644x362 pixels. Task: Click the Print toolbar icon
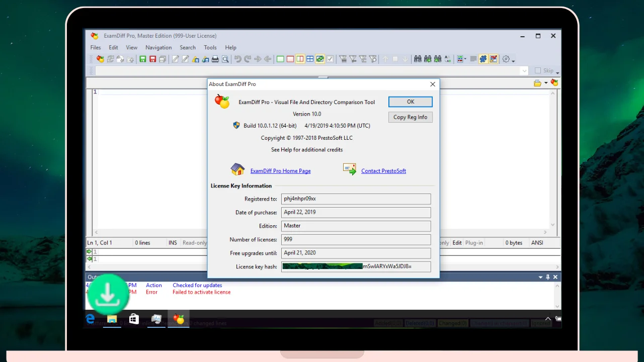pos(215,59)
